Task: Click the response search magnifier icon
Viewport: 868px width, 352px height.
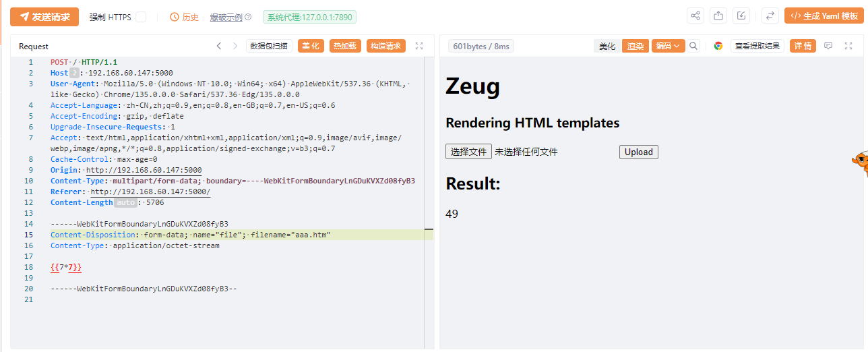Action: (x=693, y=46)
